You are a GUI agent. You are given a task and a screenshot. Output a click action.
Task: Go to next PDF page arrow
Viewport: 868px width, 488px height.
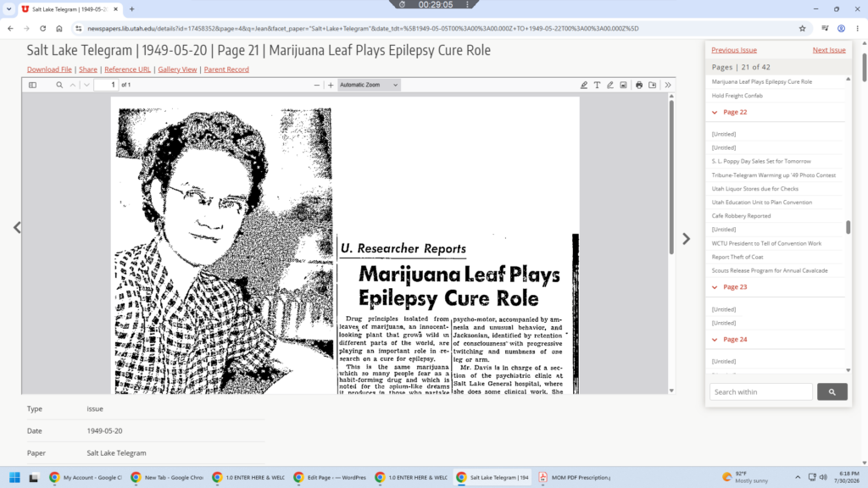pyautogui.click(x=86, y=86)
